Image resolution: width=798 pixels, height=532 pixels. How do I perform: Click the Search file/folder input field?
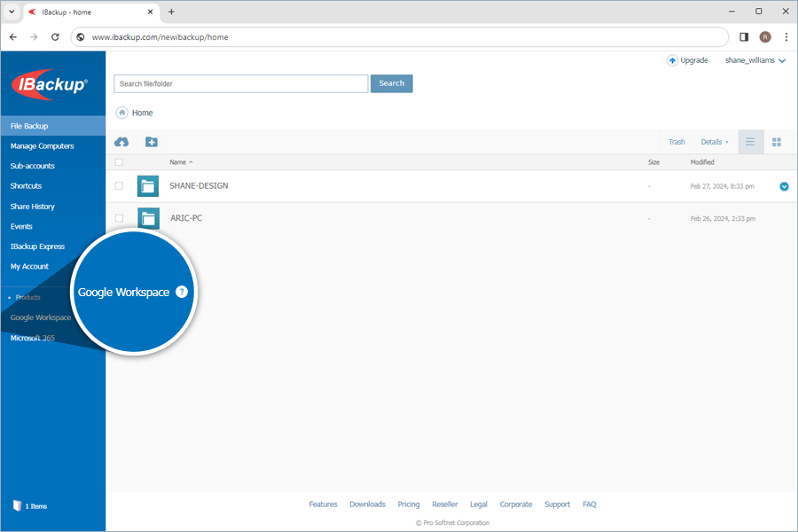[240, 83]
